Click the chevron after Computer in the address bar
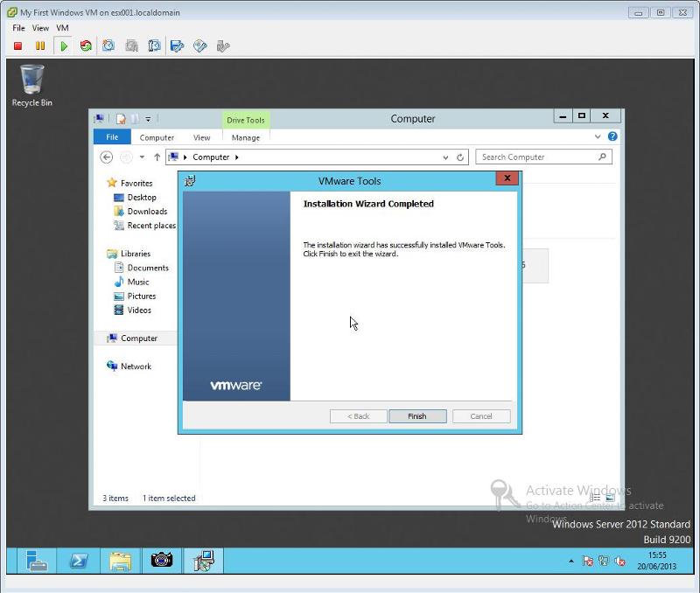700x593 pixels. pos(236,157)
